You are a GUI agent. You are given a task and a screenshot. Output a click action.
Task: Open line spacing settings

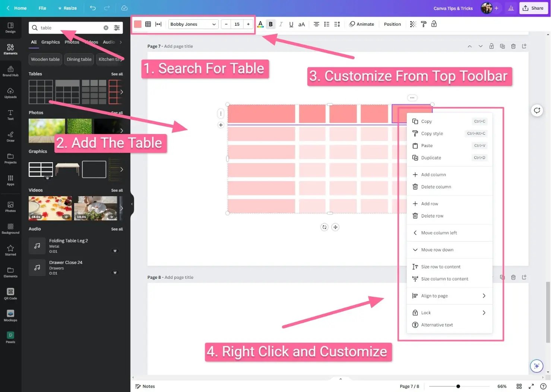(337, 24)
